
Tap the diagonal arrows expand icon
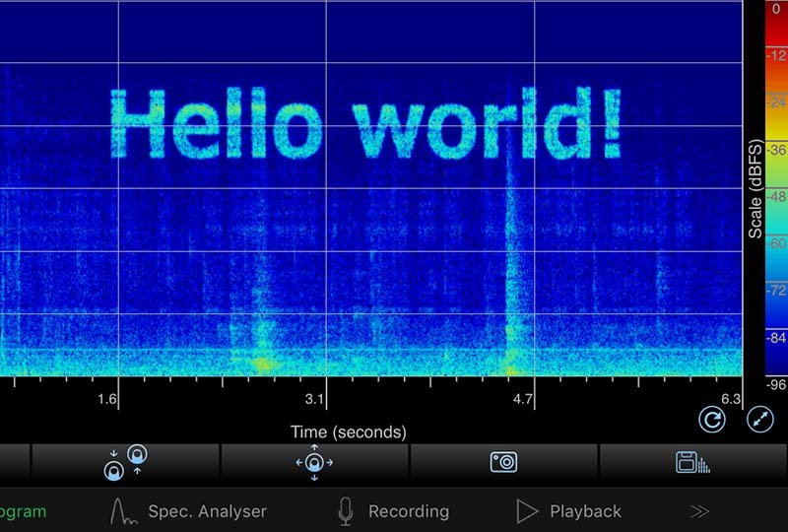(759, 421)
